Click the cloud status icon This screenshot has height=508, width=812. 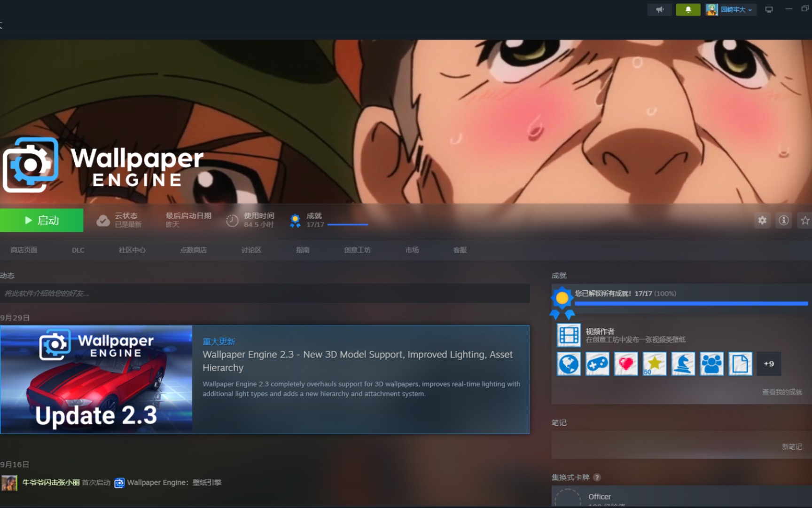pos(103,220)
